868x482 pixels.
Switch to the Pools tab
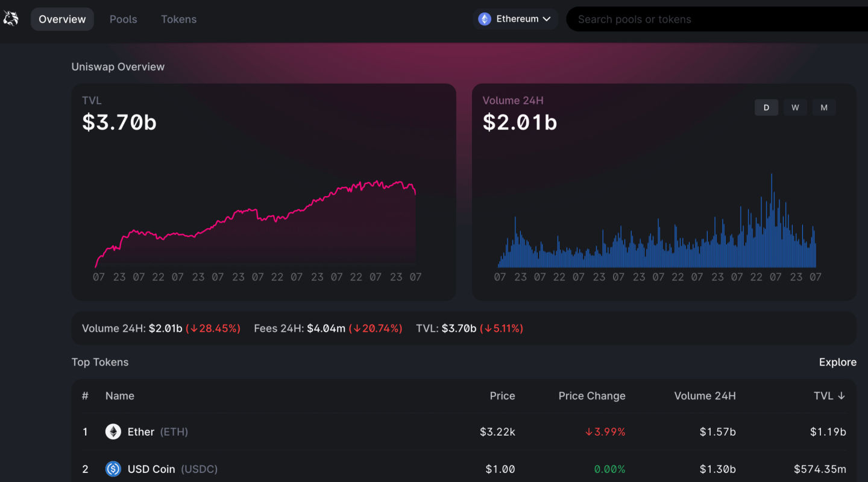pyautogui.click(x=124, y=19)
